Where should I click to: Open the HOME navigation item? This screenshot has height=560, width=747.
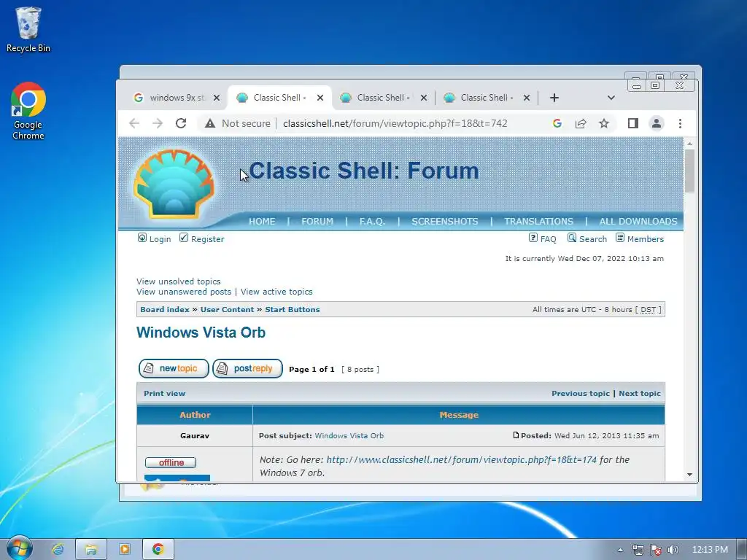point(262,222)
